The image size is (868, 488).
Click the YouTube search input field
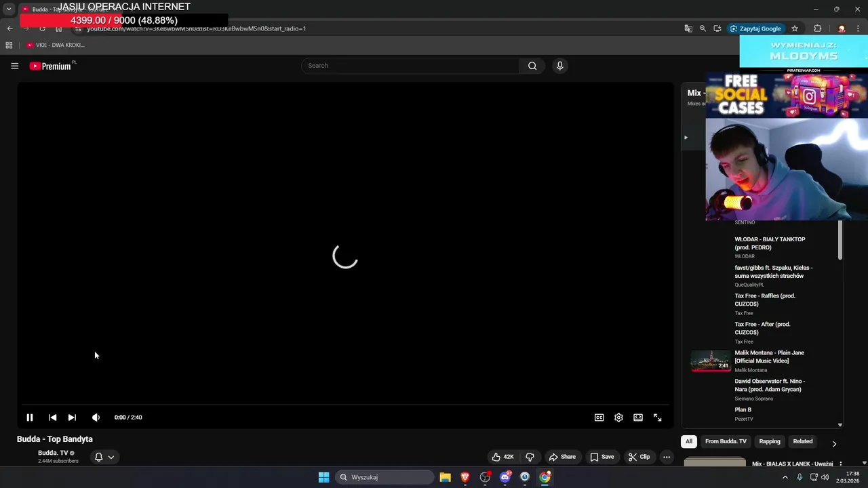click(410, 66)
